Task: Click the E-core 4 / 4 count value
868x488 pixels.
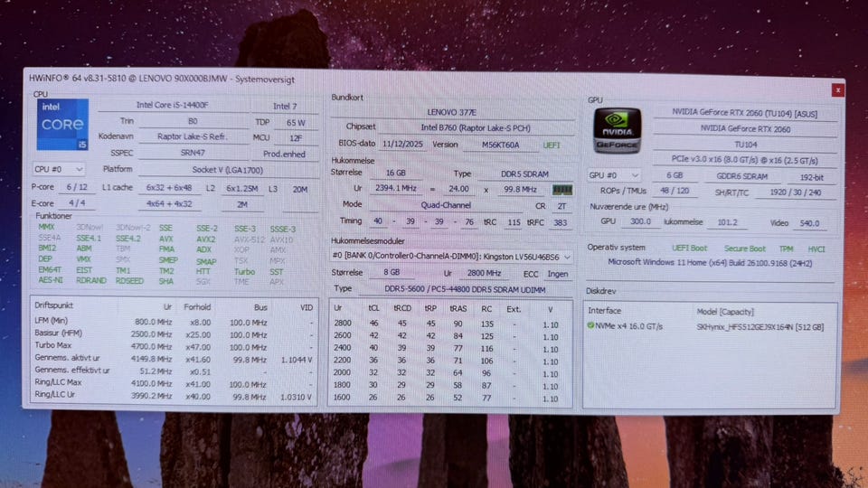Action: point(76,203)
